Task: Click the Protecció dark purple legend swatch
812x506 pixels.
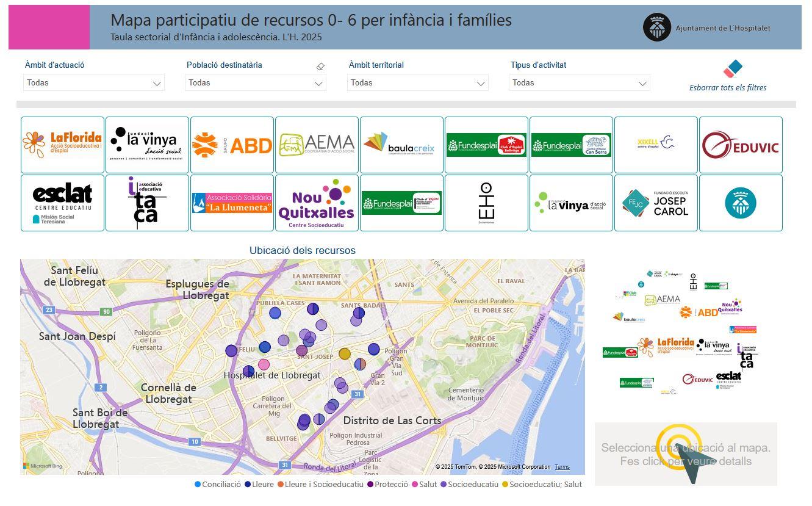Action: click(370, 484)
